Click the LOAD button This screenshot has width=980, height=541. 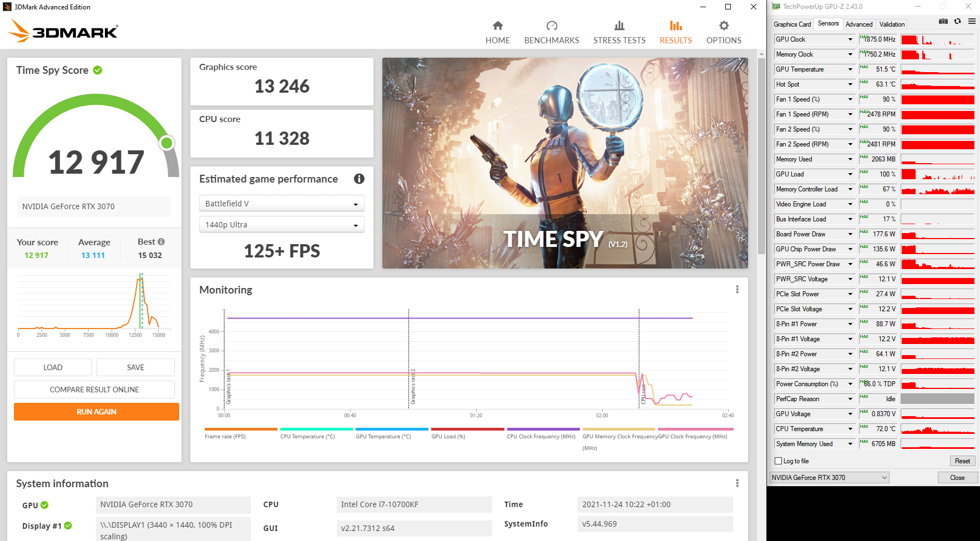click(x=53, y=367)
